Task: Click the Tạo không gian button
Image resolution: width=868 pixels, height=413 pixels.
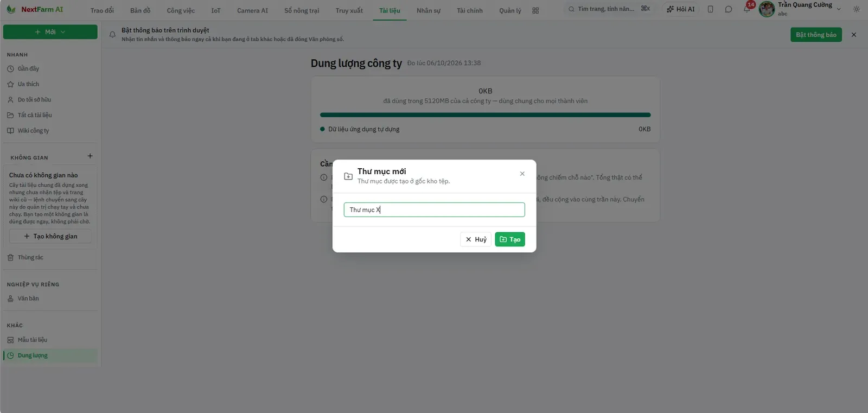Action: tap(50, 237)
